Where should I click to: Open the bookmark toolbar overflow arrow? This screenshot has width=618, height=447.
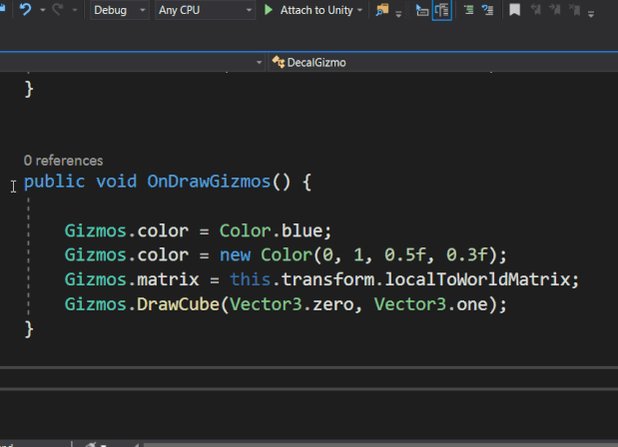(x=591, y=15)
